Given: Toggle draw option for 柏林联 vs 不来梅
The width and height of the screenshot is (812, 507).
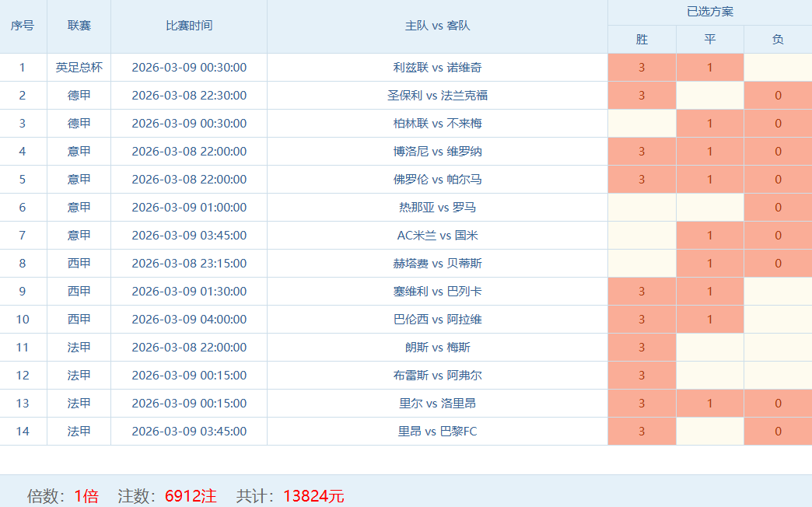Looking at the screenshot, I should (709, 124).
